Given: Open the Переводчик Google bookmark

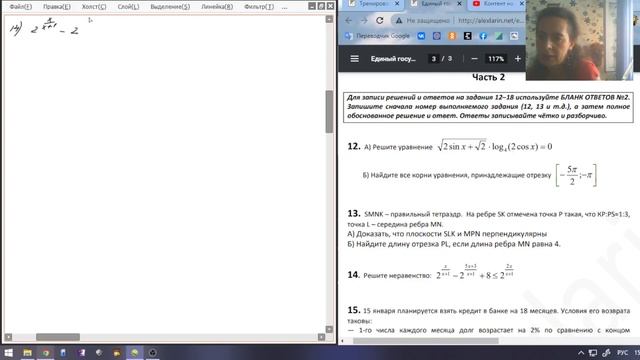Looking at the screenshot, I should click(x=377, y=36).
